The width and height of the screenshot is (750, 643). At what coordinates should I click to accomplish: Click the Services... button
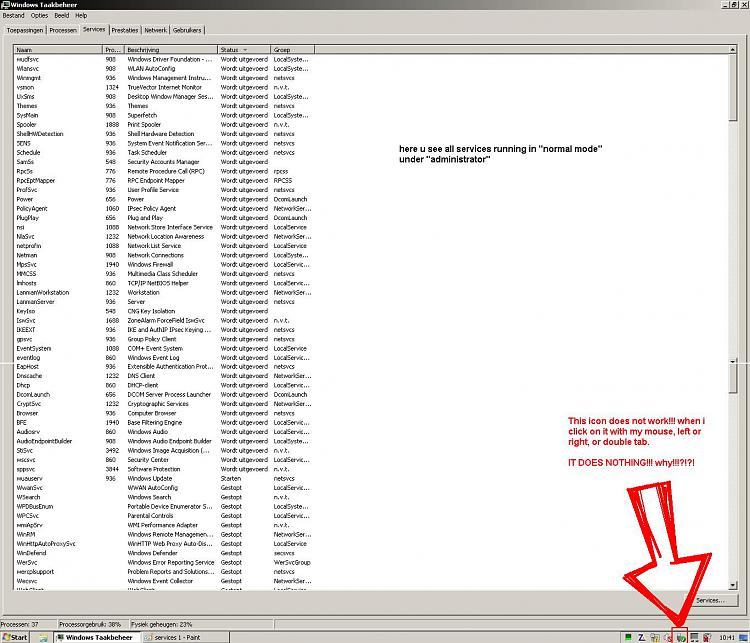point(710,600)
